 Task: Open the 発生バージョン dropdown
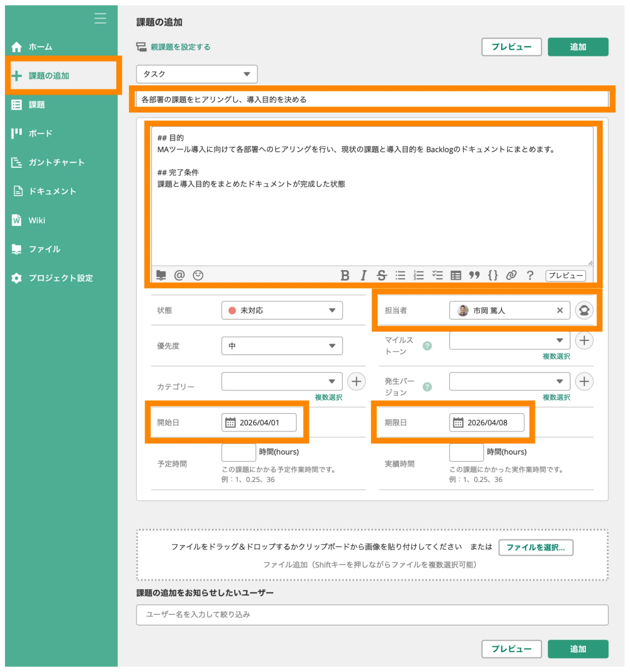point(510,382)
